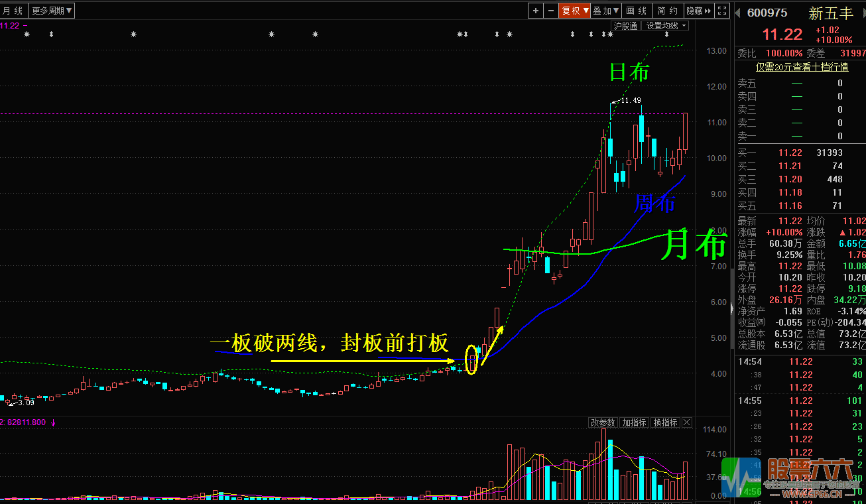The height and width of the screenshot is (504, 866).
Task: Click 总手 volume value 60.38万
Action: pyautogui.click(x=786, y=243)
